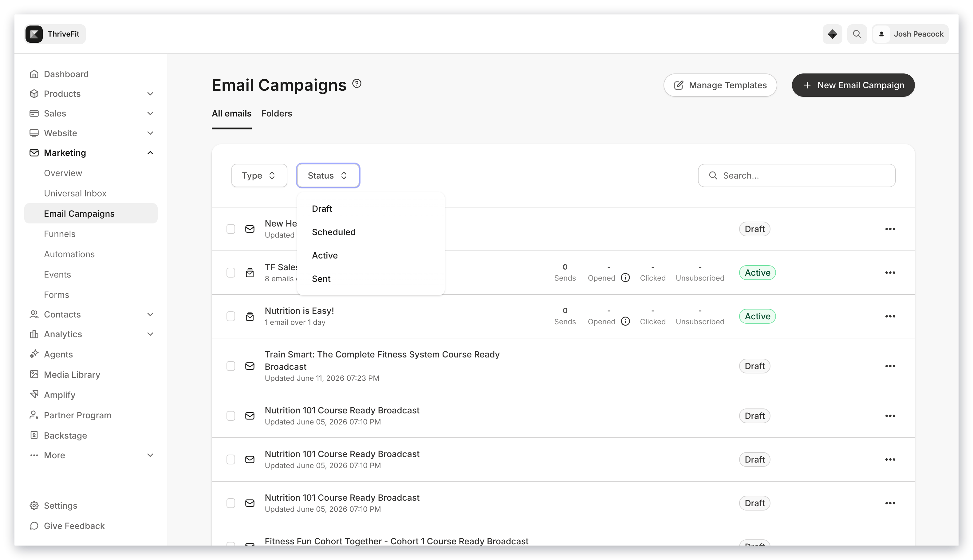
Task: Click the help icon beside Email Campaigns title
Action: tap(357, 84)
